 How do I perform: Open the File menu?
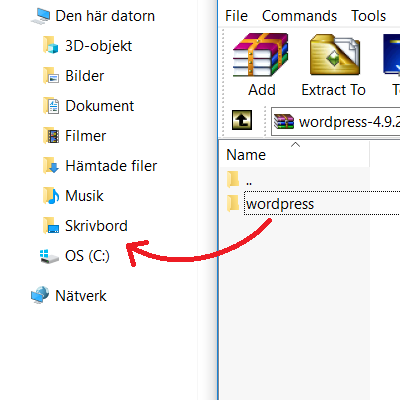(236, 16)
